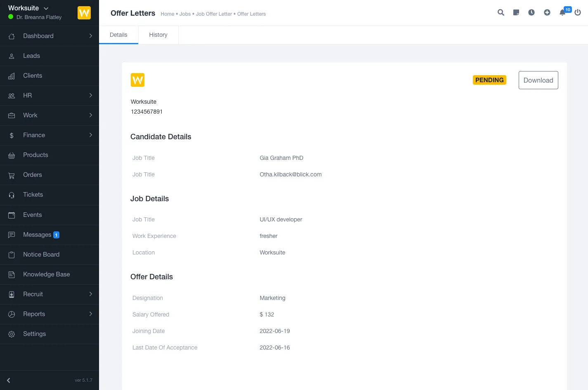Click the plus add-new icon
This screenshot has width=588, height=390.
[547, 12]
